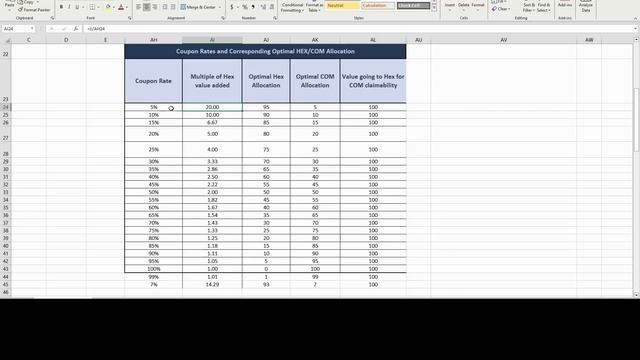This screenshot has width=640, height=360.
Task: Select cell with value 20.00
Action: 212,107
